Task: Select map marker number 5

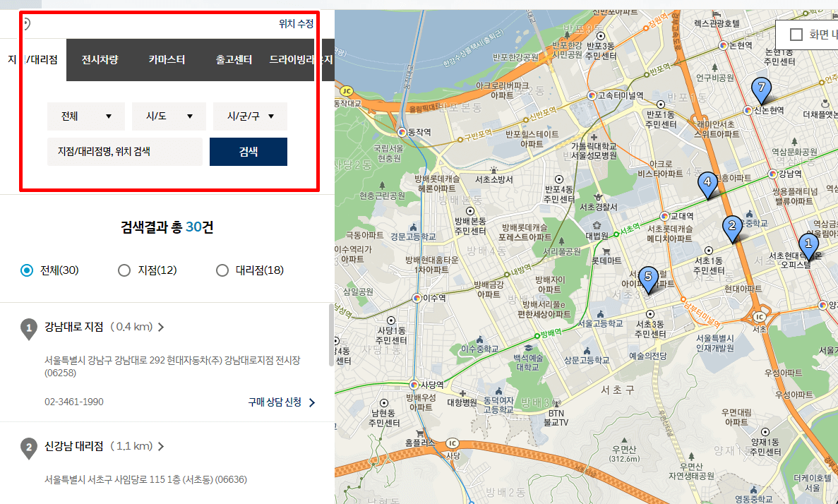Action: pyautogui.click(x=648, y=280)
